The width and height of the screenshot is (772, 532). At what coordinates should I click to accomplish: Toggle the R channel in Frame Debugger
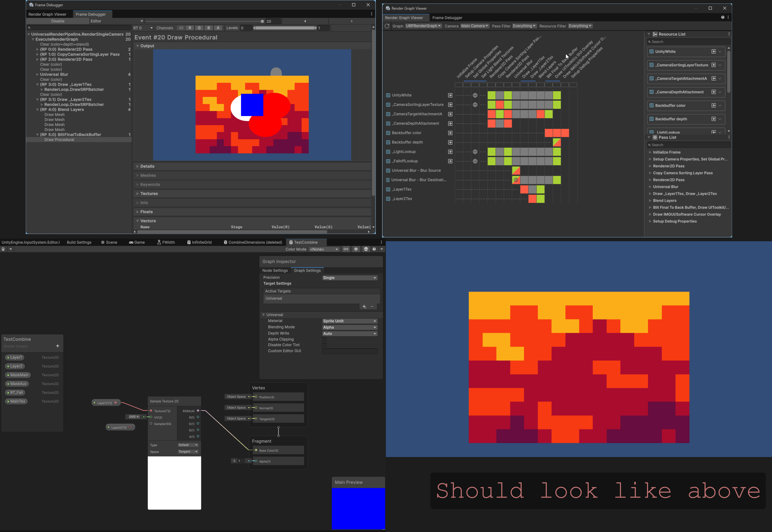(190, 28)
